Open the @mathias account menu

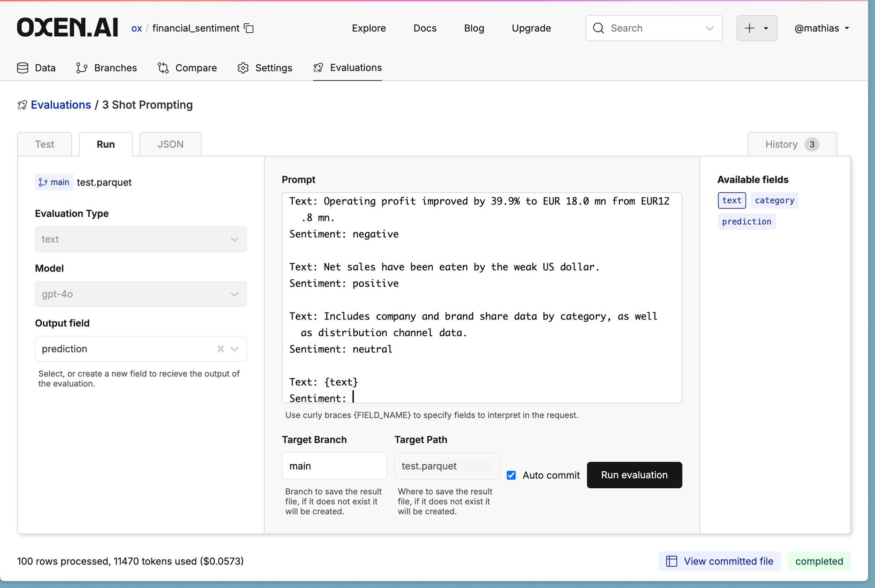[822, 28]
